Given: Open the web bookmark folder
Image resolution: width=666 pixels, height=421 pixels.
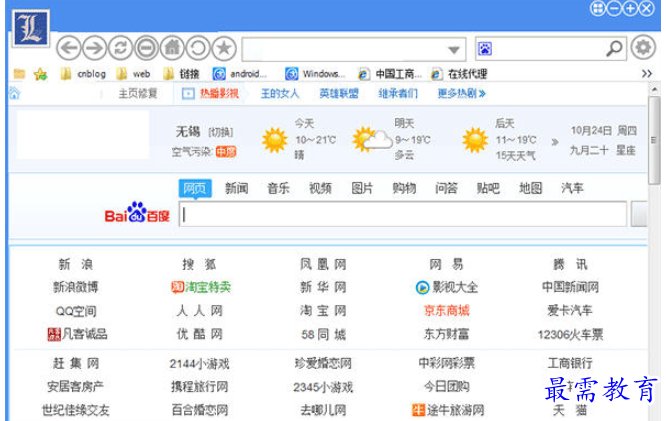Looking at the screenshot, I should coord(133,74).
